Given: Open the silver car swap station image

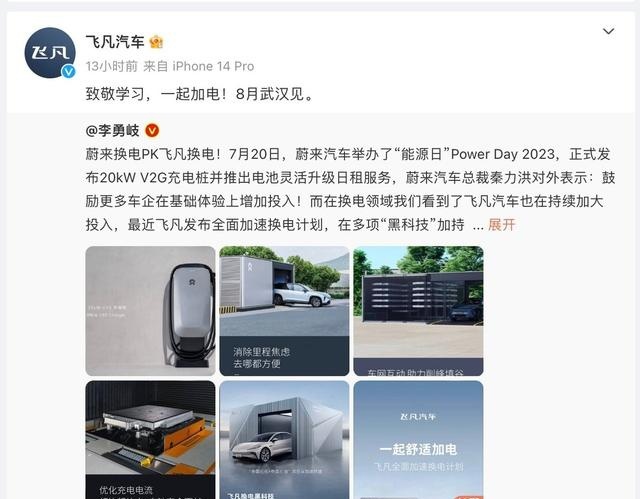Looking at the screenshot, I should (284, 440).
